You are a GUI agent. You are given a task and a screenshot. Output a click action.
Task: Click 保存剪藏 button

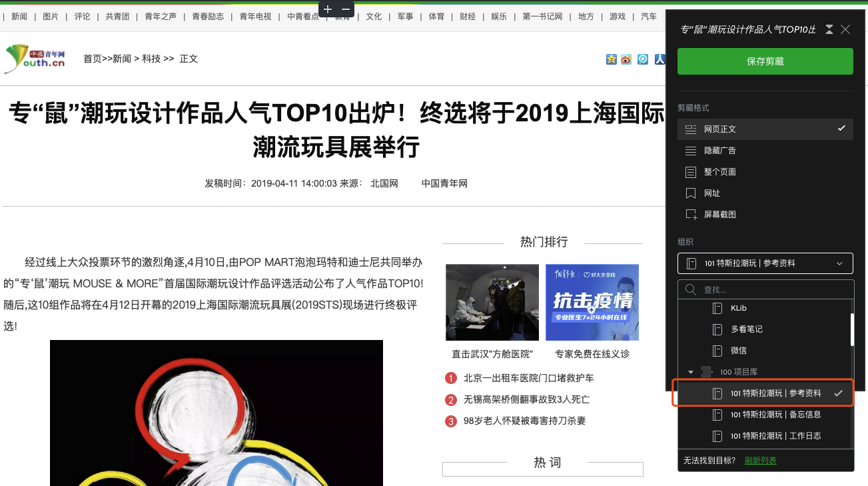[x=765, y=61]
